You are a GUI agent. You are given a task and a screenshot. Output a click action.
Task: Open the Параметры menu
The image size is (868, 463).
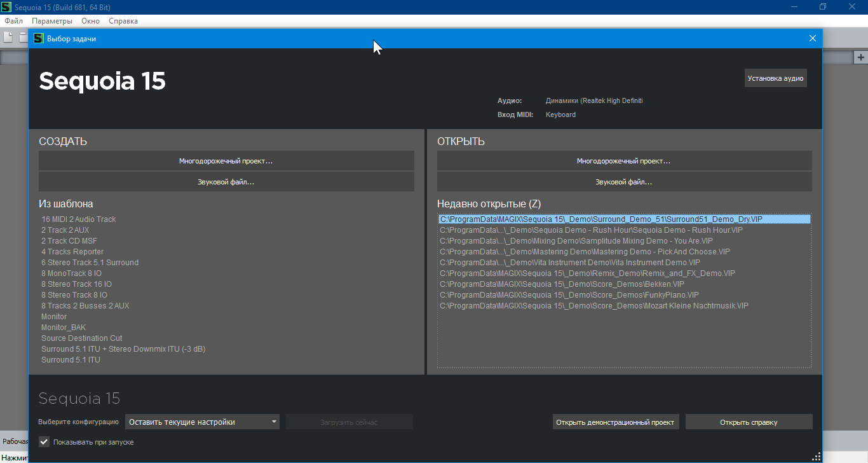click(x=52, y=21)
